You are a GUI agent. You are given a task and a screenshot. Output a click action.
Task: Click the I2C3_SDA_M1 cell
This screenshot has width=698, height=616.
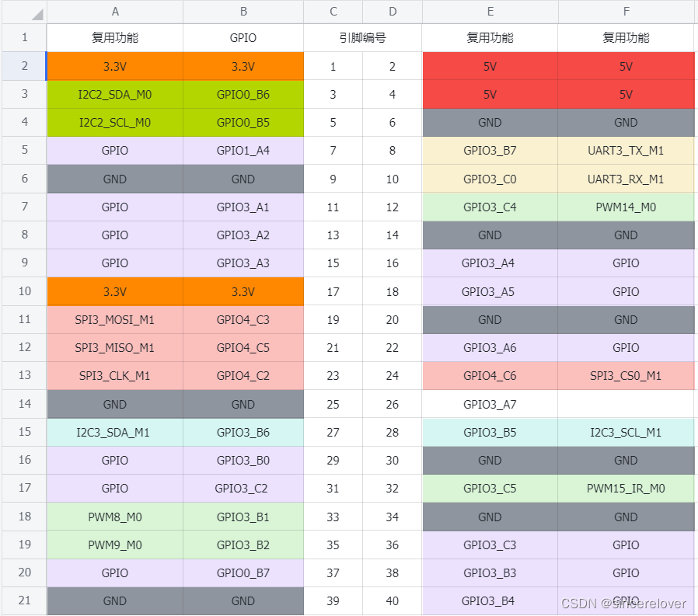115,432
